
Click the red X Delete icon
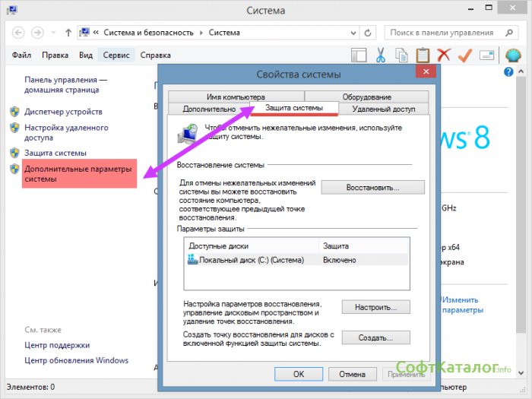443,55
